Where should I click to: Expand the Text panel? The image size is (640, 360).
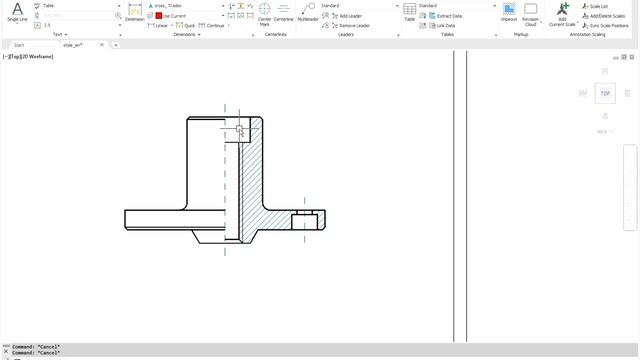click(x=60, y=35)
